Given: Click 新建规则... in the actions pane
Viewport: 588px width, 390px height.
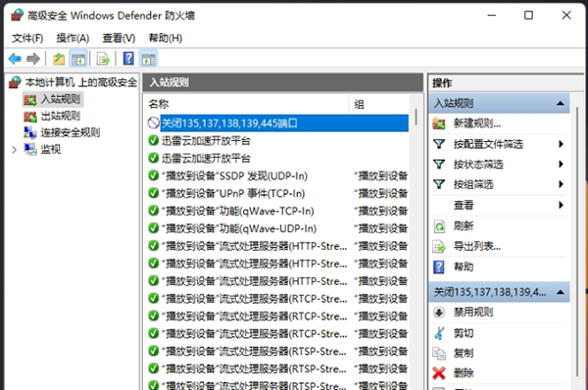Looking at the screenshot, I should tap(477, 123).
